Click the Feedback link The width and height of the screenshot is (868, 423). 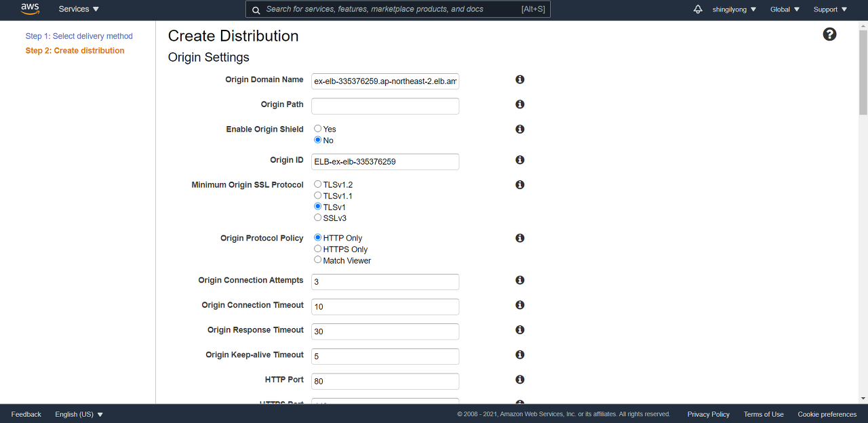point(26,414)
